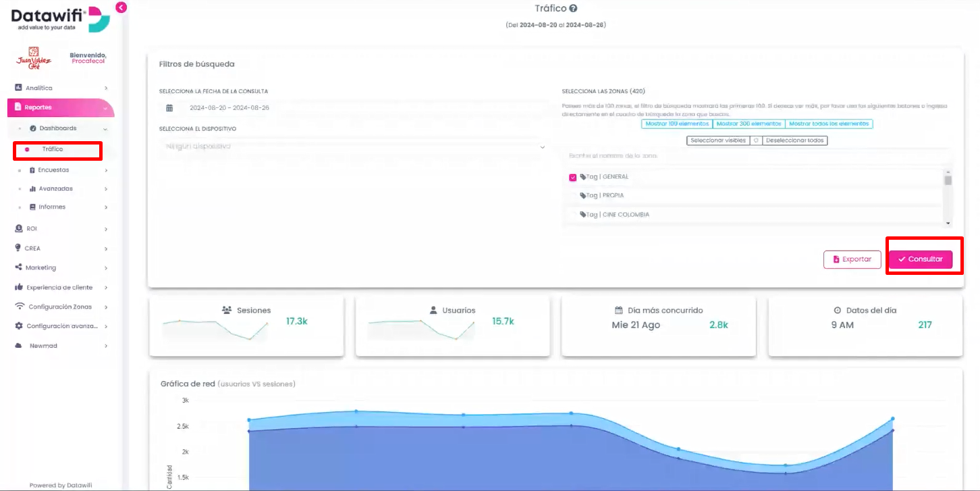Click the Newmad cloud icon

coord(19,346)
